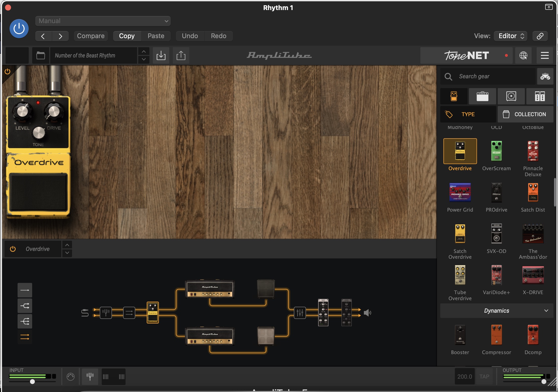The image size is (558, 392).
Task: Select the SVX-OD pedal
Action: (x=496, y=234)
